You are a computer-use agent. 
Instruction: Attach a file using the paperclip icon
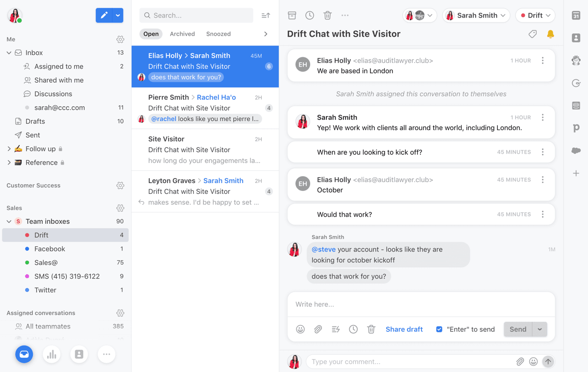[318, 329]
